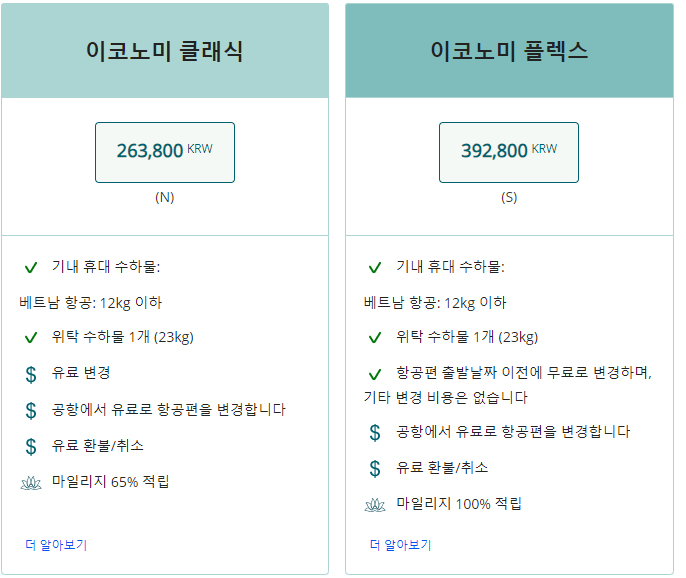Click lotus icon beside 마일리지 100% 적립
Viewport: 686px width, 578px height.
(x=375, y=505)
